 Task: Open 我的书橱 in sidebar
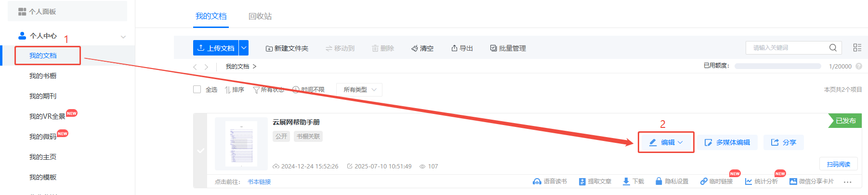click(43, 76)
